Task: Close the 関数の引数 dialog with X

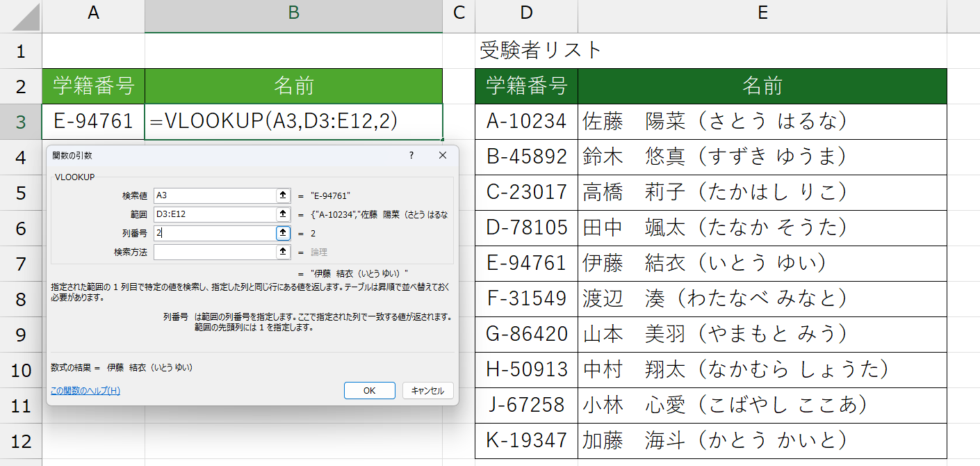Action: [443, 156]
